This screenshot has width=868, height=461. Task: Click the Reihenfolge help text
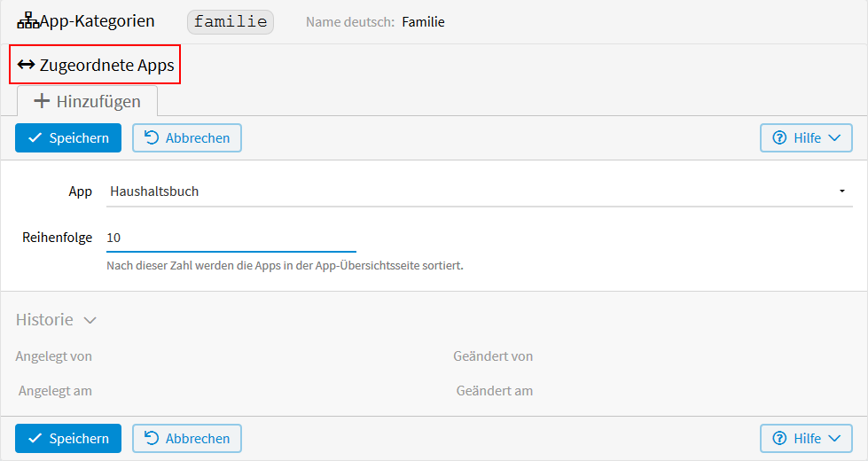[x=285, y=266]
